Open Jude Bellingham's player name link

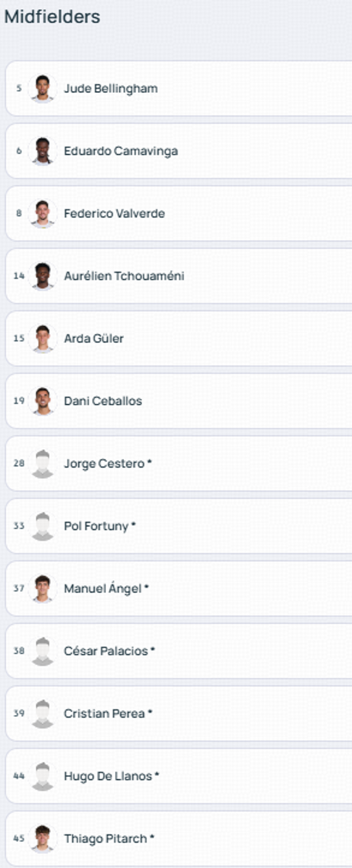point(110,89)
